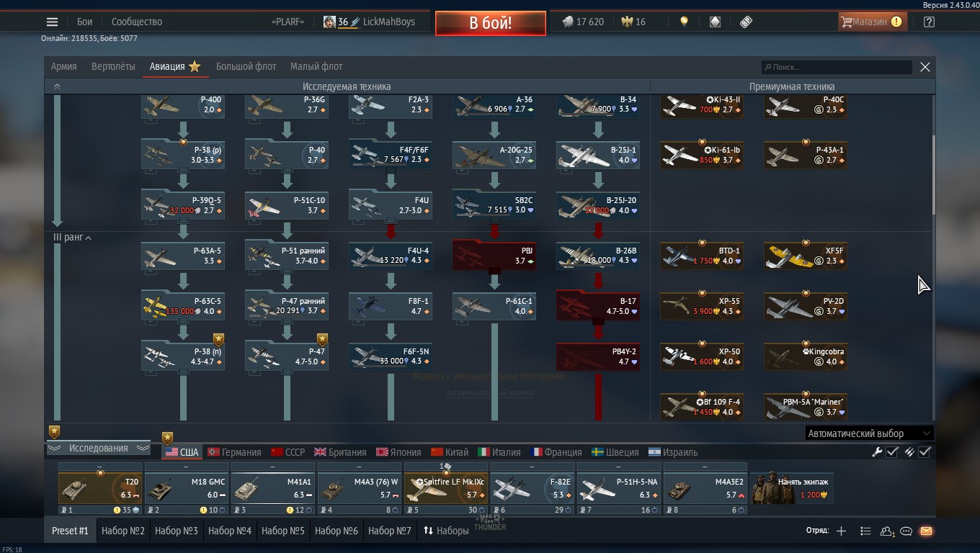Image resolution: width=980 pixels, height=553 pixels.
Task: Select the США nation
Action: (x=182, y=452)
